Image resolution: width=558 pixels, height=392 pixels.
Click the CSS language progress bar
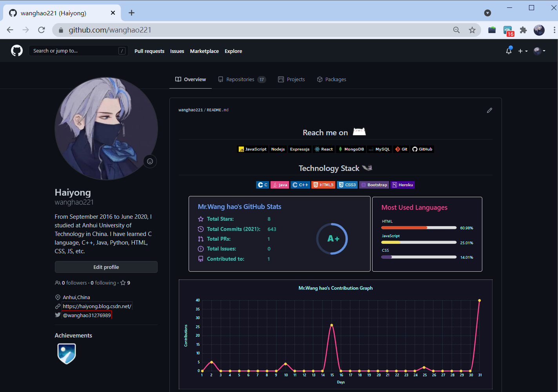(x=419, y=257)
